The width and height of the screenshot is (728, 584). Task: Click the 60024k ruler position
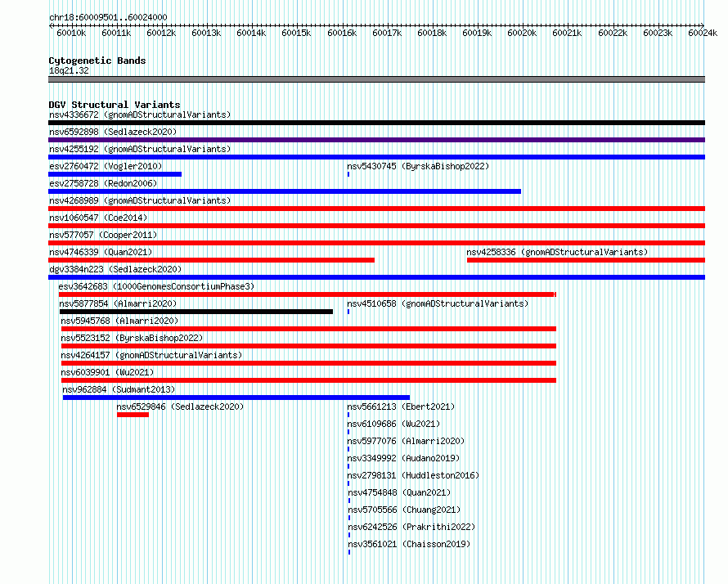pyautogui.click(x=703, y=33)
